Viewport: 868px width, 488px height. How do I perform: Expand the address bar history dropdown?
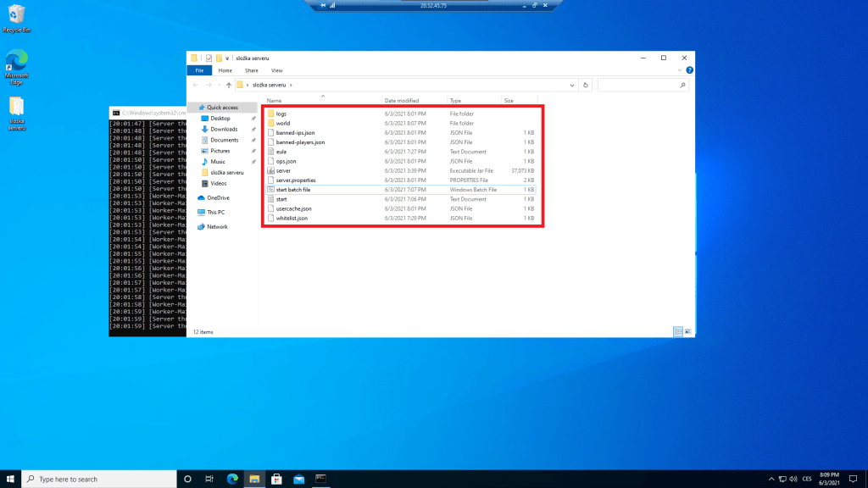pos(574,86)
